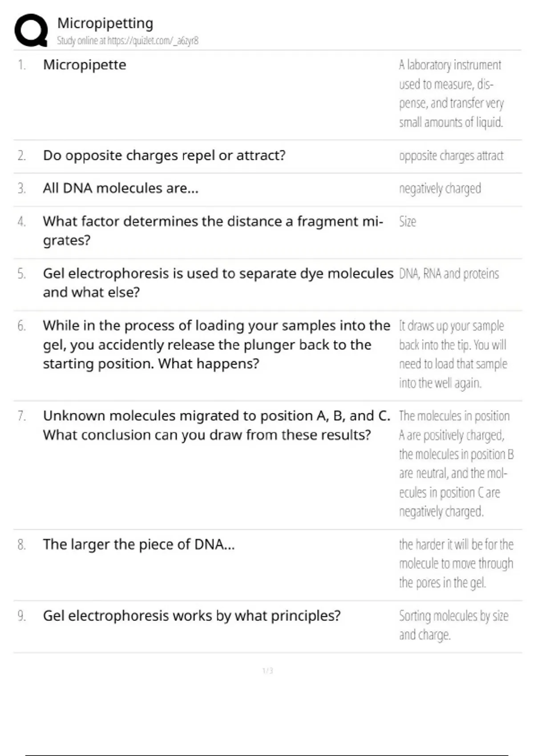Click the "DNA, RNA and proteins" answer
Screen dimensions: 534x756
(x=449, y=274)
